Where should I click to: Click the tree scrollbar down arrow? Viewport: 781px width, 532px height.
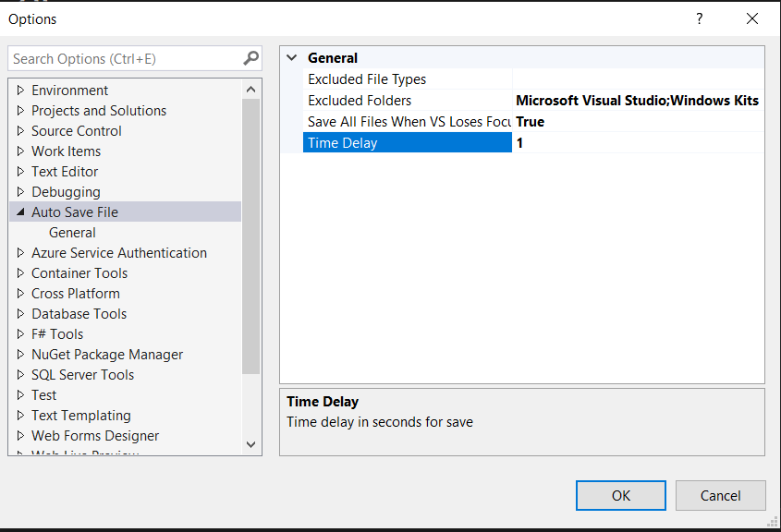[251, 444]
